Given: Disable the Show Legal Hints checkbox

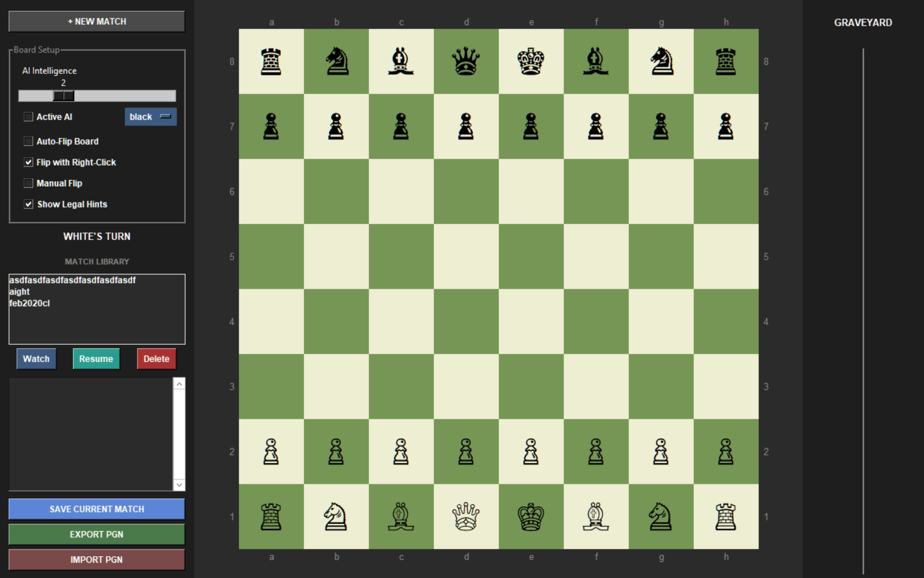Looking at the screenshot, I should (29, 204).
